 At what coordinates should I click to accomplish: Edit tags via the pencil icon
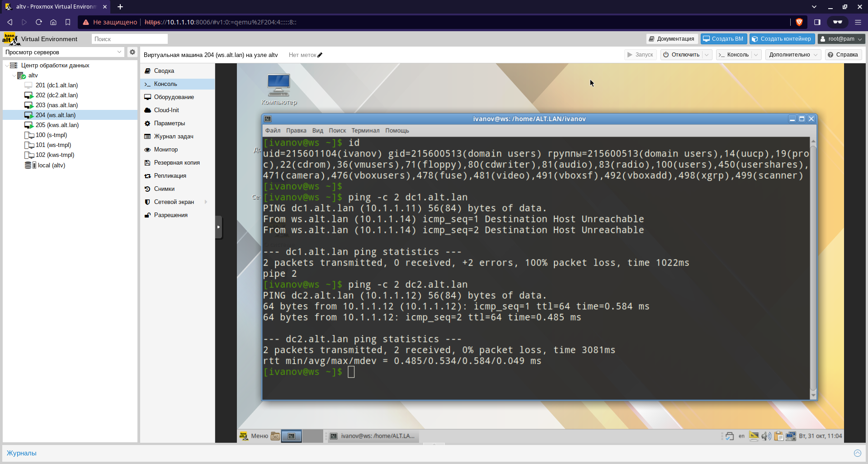click(x=320, y=55)
